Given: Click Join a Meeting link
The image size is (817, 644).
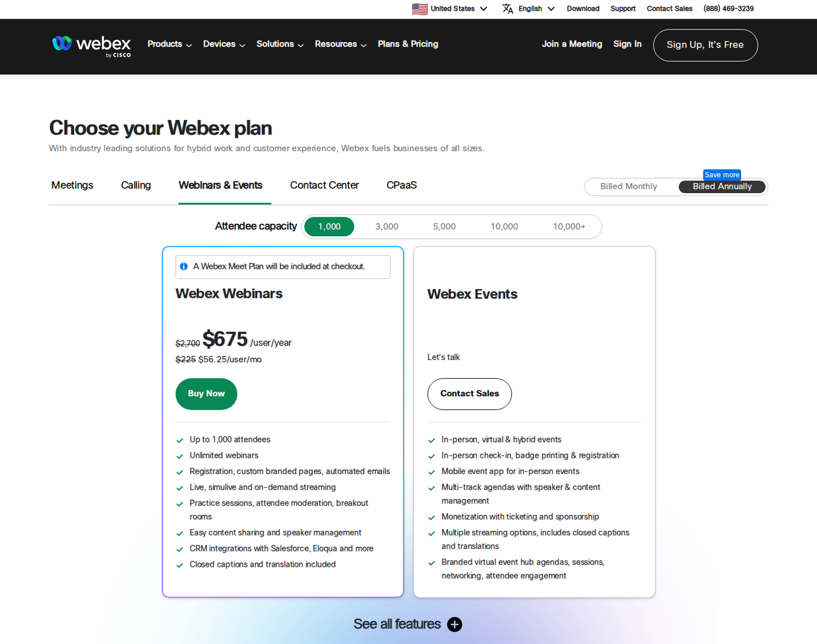Looking at the screenshot, I should click(571, 44).
